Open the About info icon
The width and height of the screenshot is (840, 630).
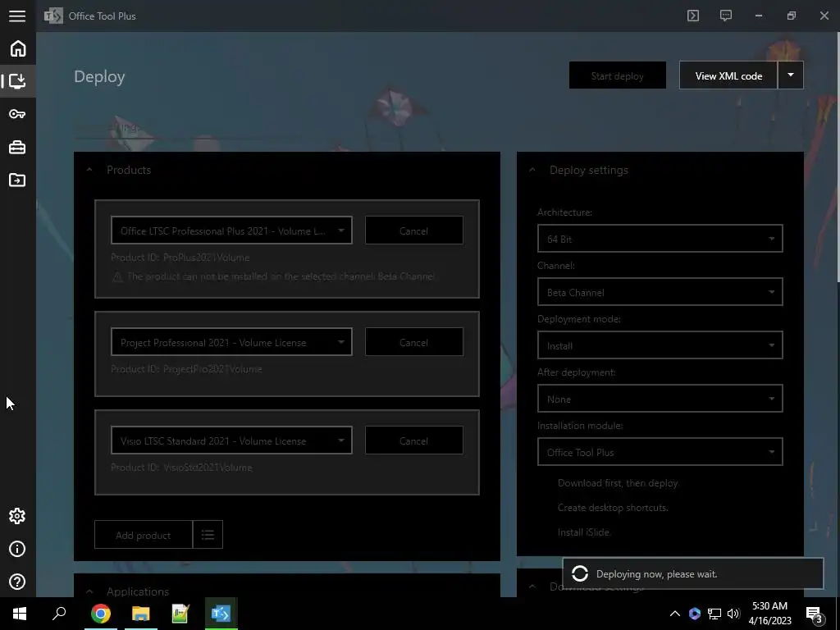pyautogui.click(x=17, y=549)
